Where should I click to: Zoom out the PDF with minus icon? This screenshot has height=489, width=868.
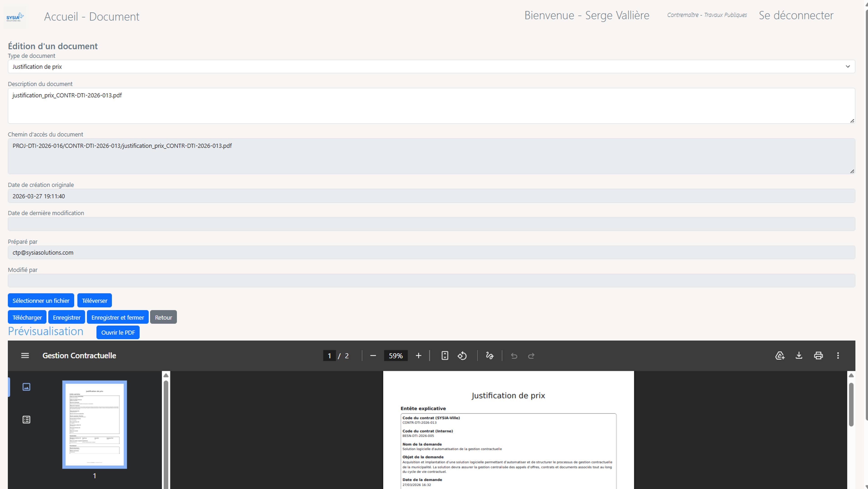click(x=373, y=356)
